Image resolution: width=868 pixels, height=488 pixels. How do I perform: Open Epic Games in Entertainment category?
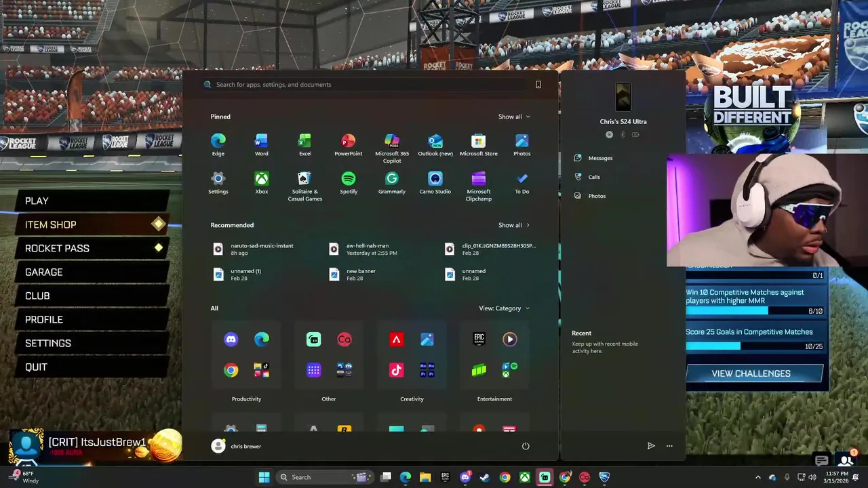[479, 340]
